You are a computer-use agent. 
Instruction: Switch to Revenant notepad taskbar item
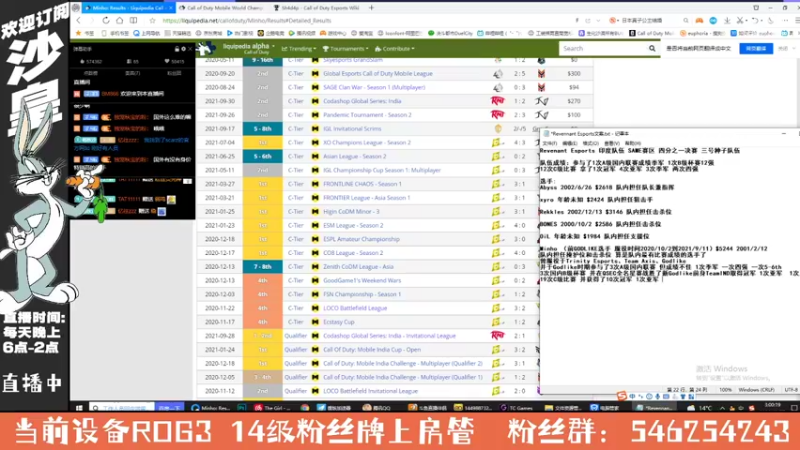[x=655, y=408]
